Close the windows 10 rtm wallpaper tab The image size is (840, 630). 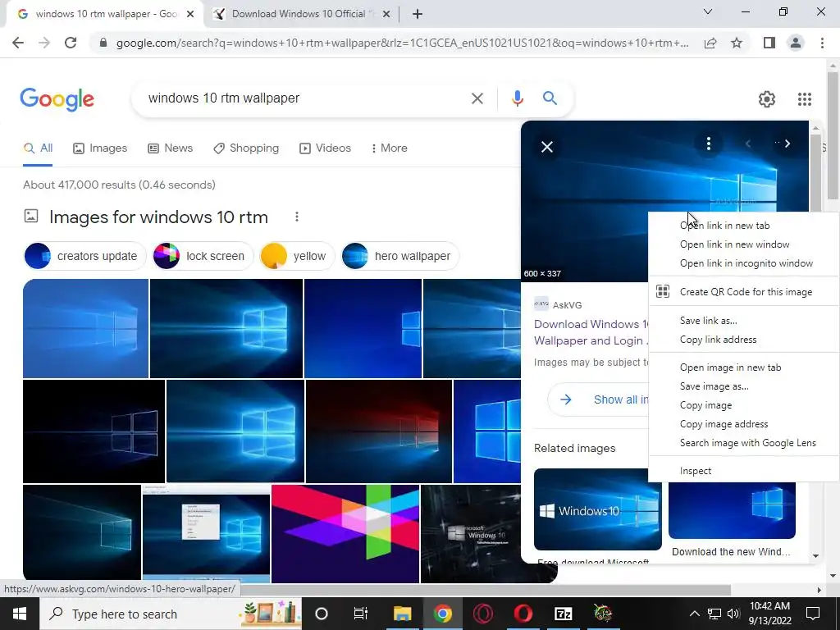click(190, 14)
